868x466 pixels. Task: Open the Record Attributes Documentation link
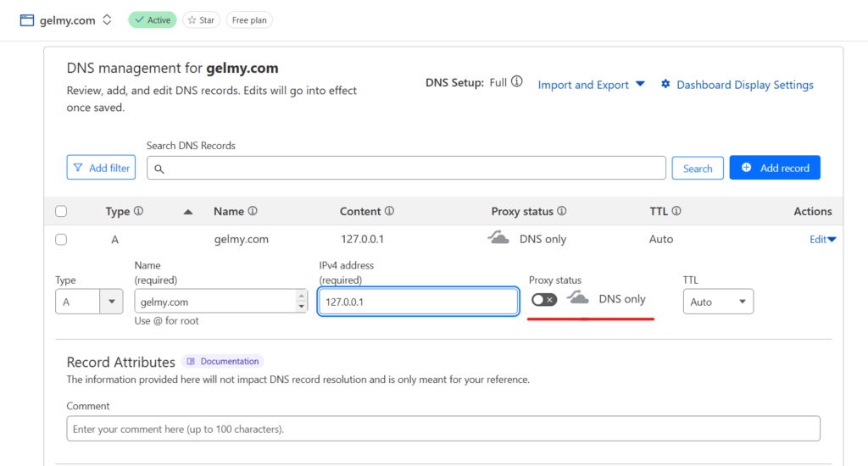point(223,362)
